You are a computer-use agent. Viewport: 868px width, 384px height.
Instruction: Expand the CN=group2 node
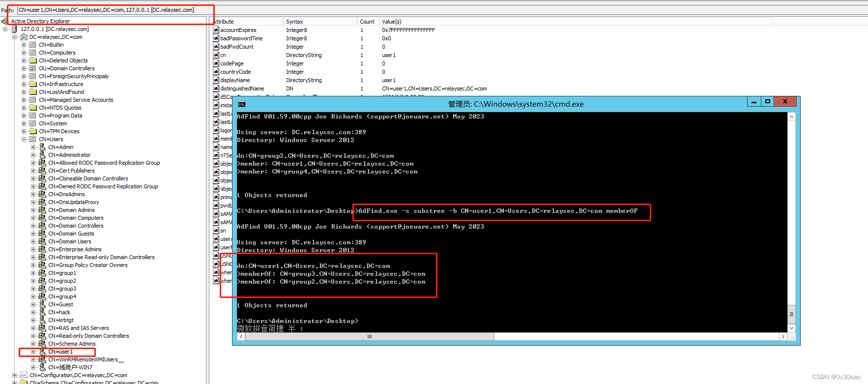point(33,281)
